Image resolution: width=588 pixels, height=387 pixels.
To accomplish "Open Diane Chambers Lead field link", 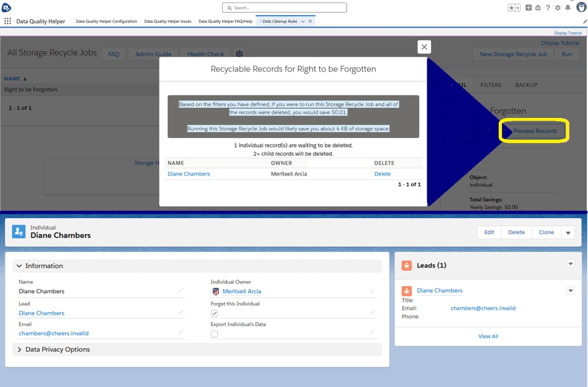I will point(42,313).
